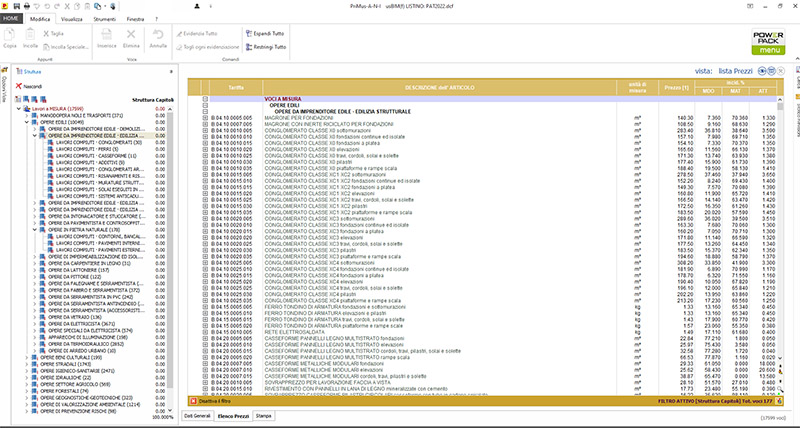The height and width of the screenshot is (428, 800).
Task: Open the user account icon in title bar
Action: pyautogui.click(x=197, y=6)
